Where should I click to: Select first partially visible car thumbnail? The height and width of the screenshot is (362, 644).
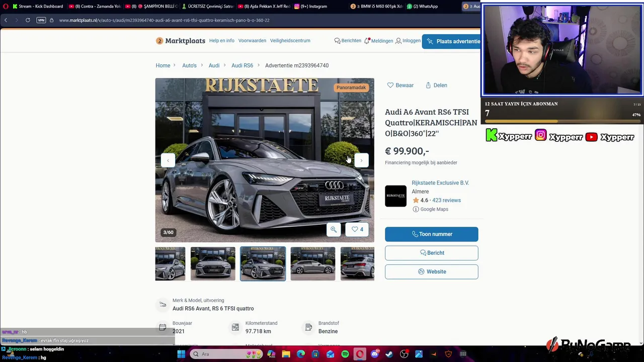pyautogui.click(x=170, y=263)
